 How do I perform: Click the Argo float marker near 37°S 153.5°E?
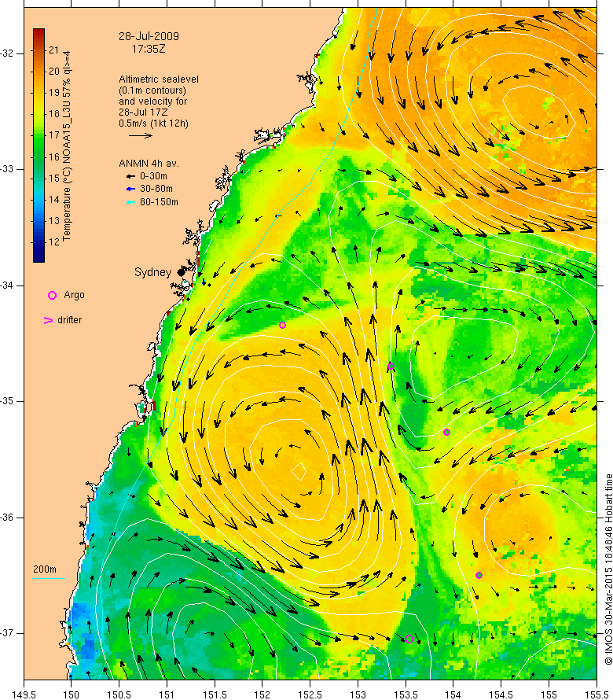tap(409, 639)
